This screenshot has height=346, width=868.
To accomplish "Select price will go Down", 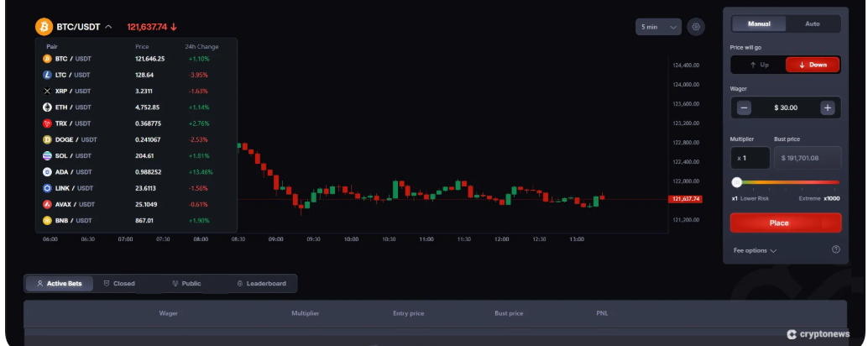I will [x=813, y=65].
